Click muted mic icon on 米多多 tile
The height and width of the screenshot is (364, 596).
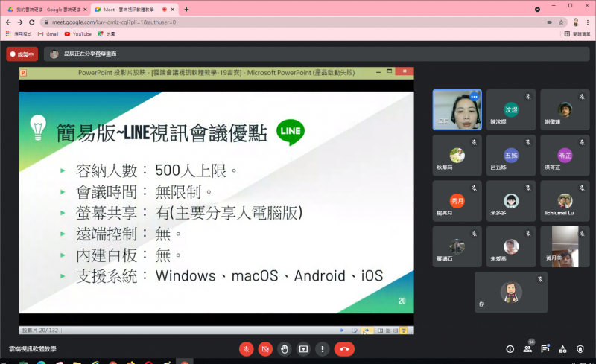pyautogui.click(x=528, y=188)
